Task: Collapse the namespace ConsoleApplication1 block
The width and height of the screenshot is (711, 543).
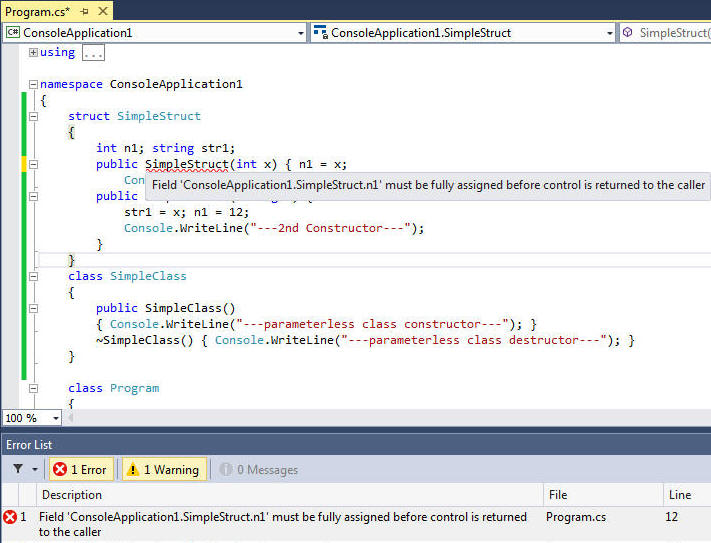Action: (33, 85)
